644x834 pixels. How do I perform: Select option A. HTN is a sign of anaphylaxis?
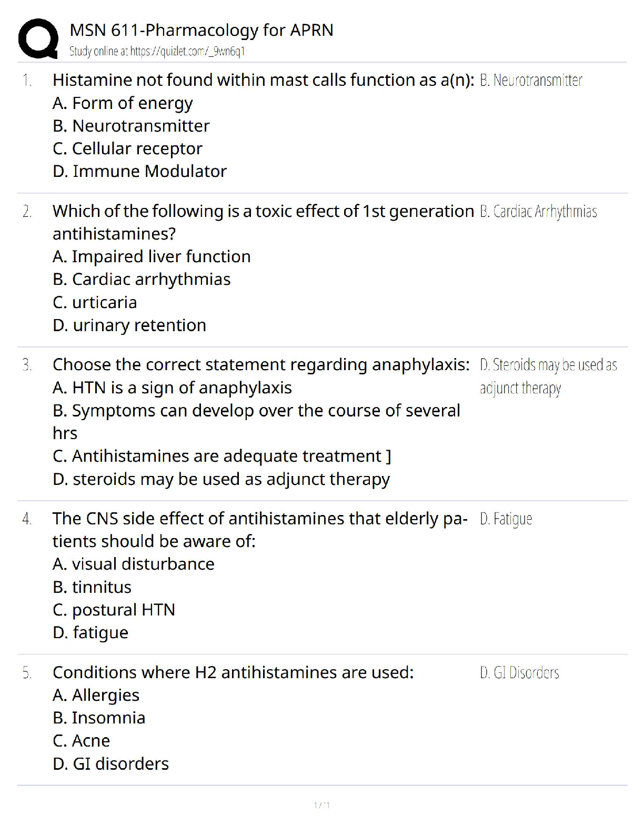coord(172,388)
